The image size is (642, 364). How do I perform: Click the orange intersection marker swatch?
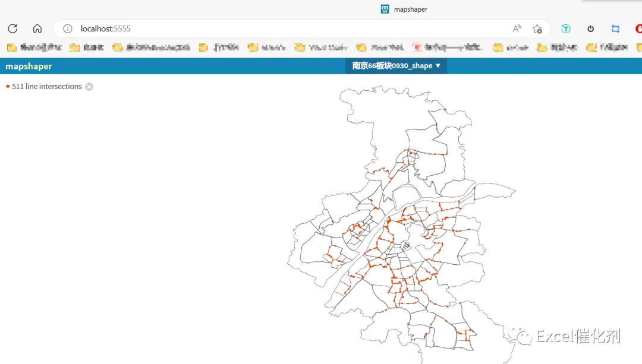click(8, 86)
